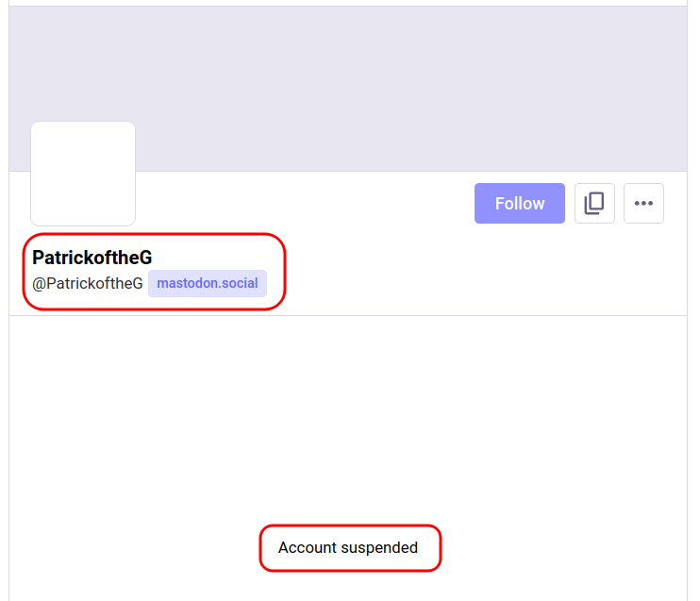Expand the ellipsis menu beside Follow
Image resolution: width=700 pixels, height=601 pixels.
click(643, 204)
